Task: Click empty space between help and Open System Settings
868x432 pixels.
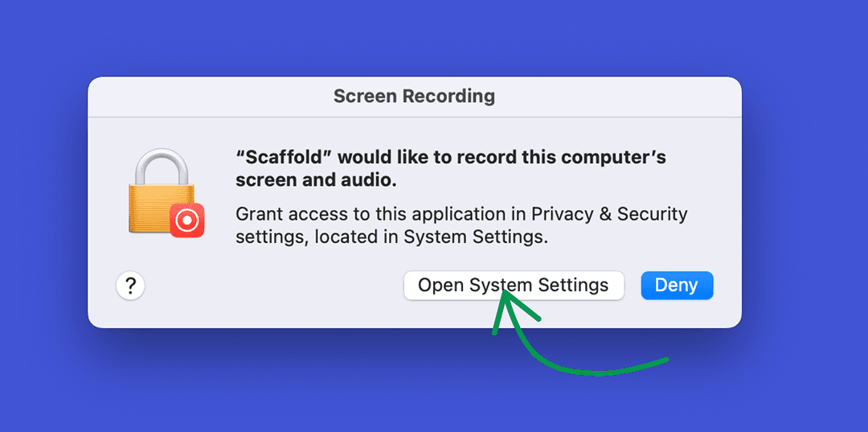Action: 273,286
